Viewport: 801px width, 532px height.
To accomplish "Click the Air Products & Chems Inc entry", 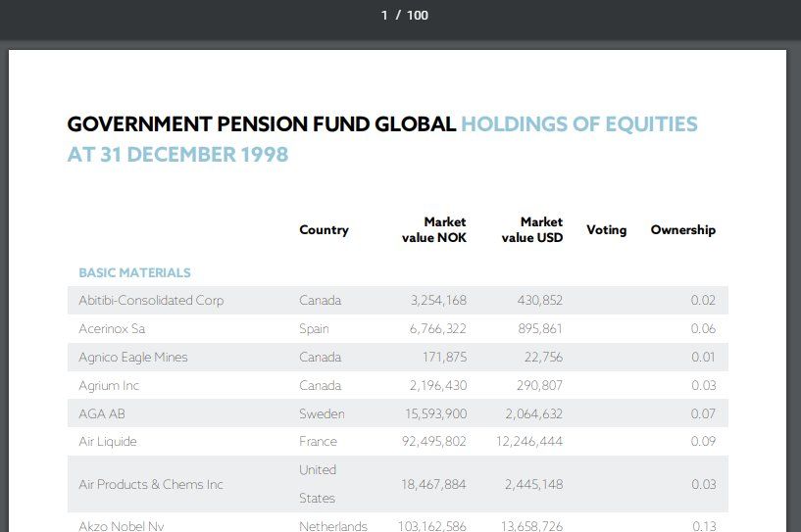I will pos(151,485).
